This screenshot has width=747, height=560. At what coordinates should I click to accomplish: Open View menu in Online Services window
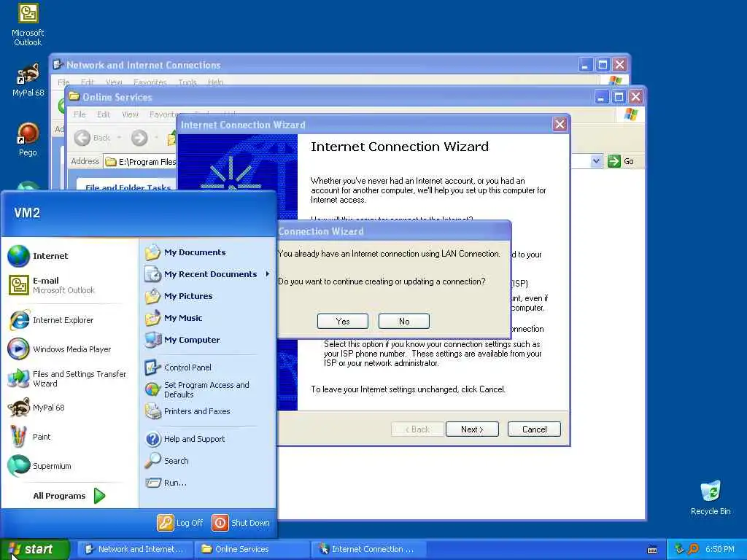(x=130, y=114)
